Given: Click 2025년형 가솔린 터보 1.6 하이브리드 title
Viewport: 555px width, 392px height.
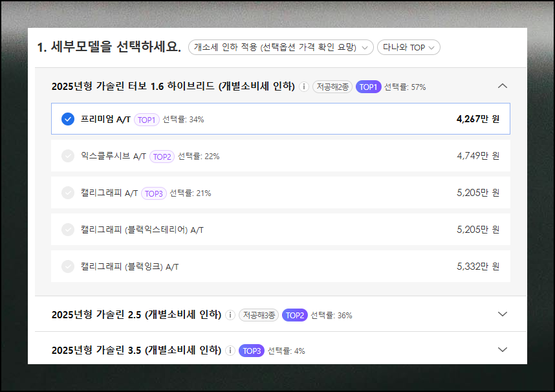Looking at the screenshot, I should pyautogui.click(x=173, y=87).
